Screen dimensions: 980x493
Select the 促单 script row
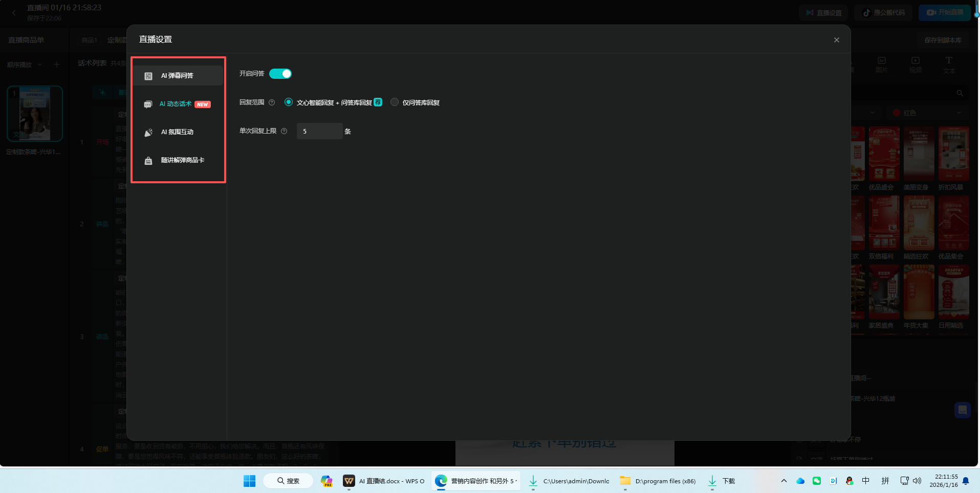tap(102, 449)
